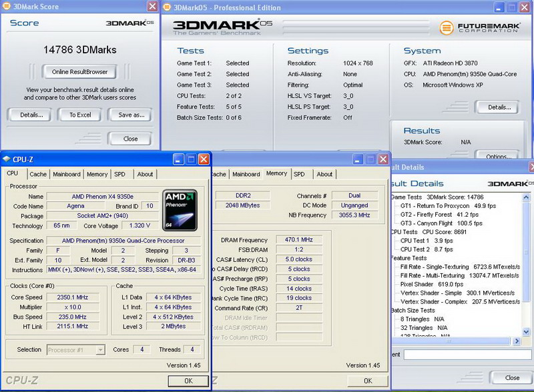
Task: Close the front CPU-Z window
Action: [204, 159]
